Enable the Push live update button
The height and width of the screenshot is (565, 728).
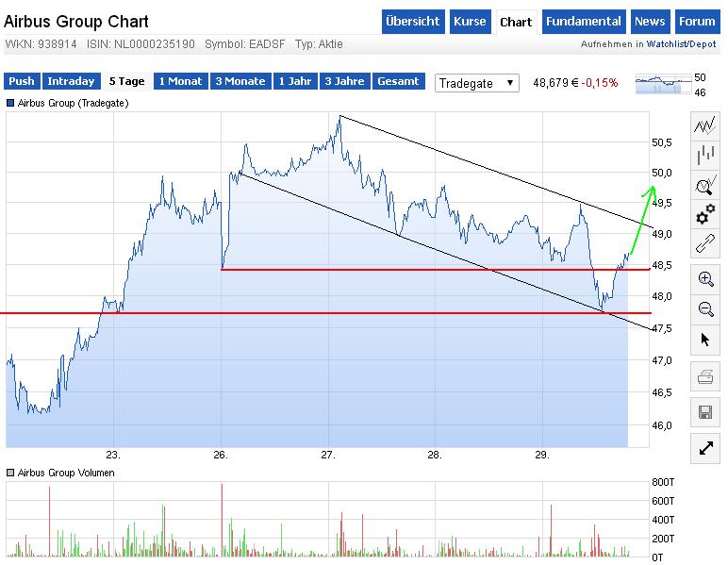tap(22, 81)
